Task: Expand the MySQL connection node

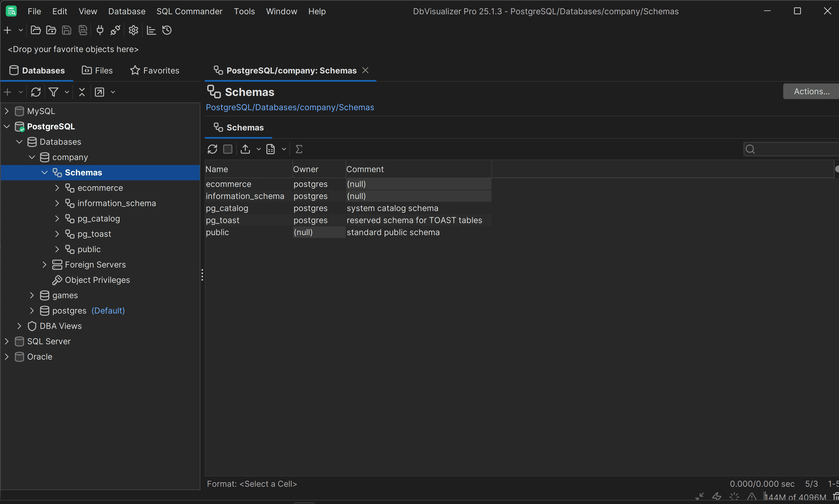Action: click(x=7, y=111)
